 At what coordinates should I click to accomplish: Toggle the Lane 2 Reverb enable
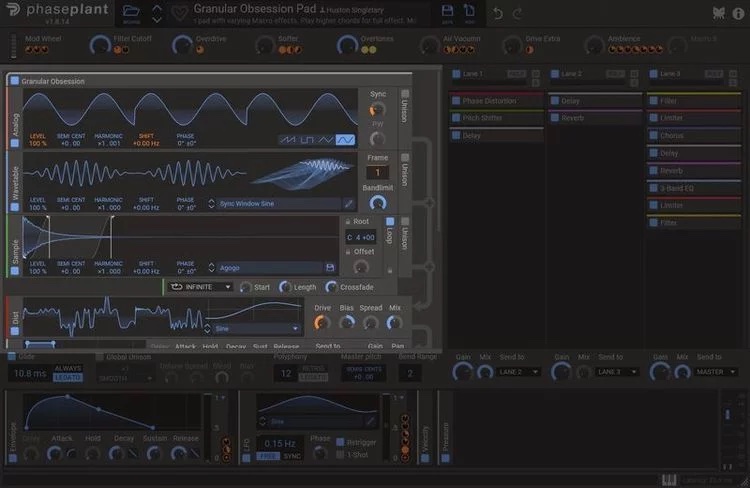555,118
